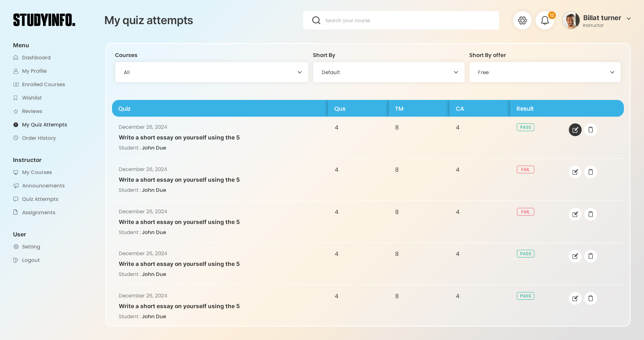Screen dimensions: 644x340
Task: Click the settings gear icon in header
Action: [522, 20]
